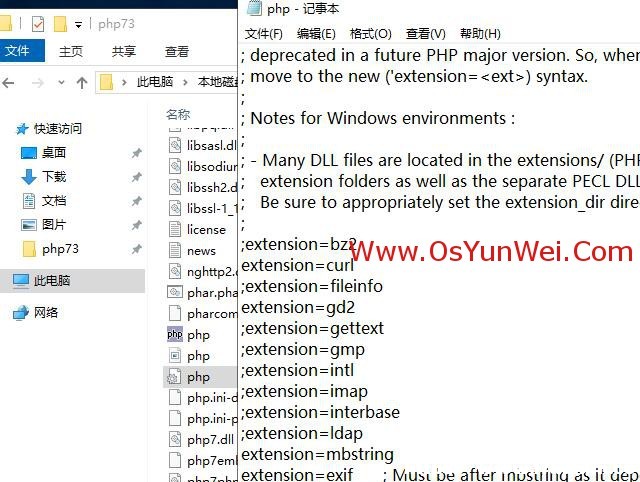Click pin icon next to php73
This screenshot has height=482, width=640.
click(x=137, y=249)
